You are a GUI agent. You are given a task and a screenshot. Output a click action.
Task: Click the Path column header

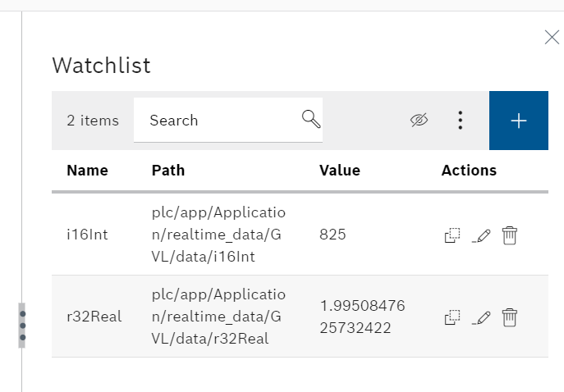(x=168, y=171)
